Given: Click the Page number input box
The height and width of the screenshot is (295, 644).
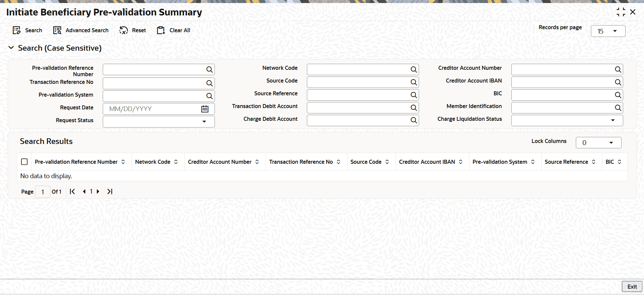Looking at the screenshot, I should click(x=43, y=192).
